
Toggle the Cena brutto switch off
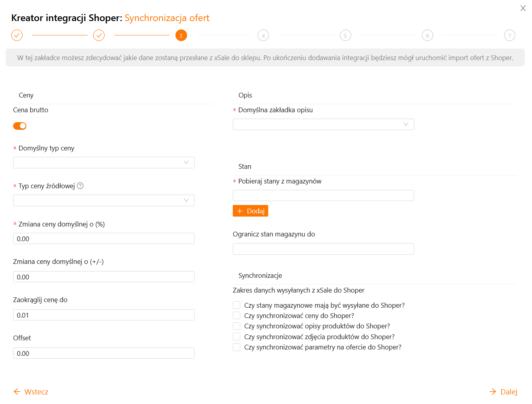pyautogui.click(x=20, y=126)
